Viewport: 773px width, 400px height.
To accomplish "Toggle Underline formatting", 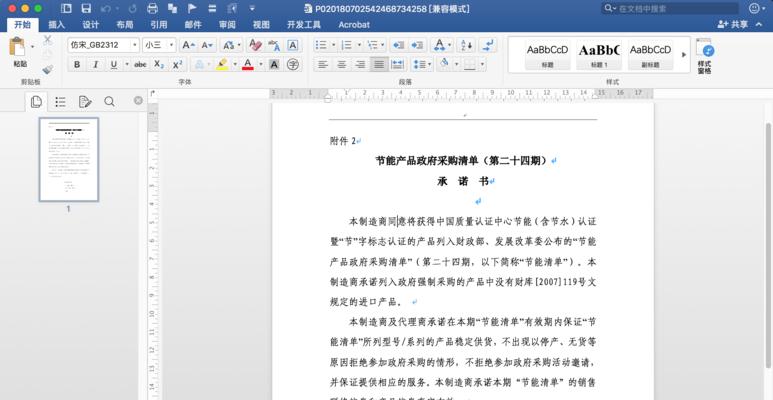I will click(114, 65).
